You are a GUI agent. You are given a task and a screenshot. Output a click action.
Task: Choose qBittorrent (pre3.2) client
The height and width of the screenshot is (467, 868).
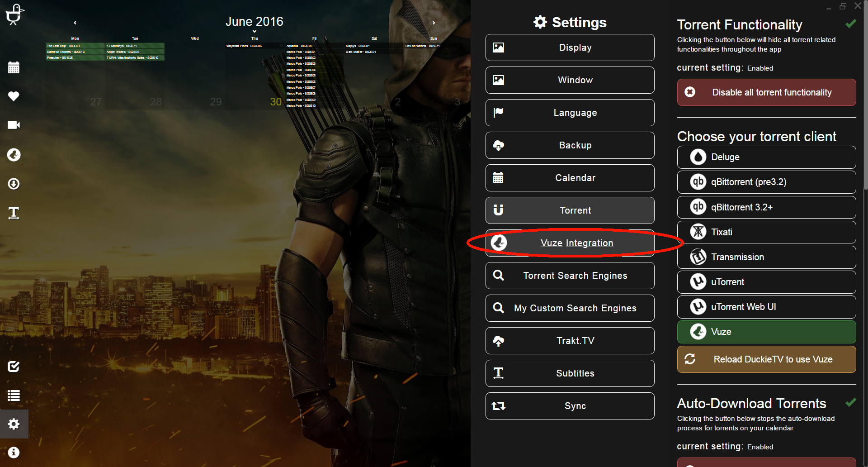point(766,182)
